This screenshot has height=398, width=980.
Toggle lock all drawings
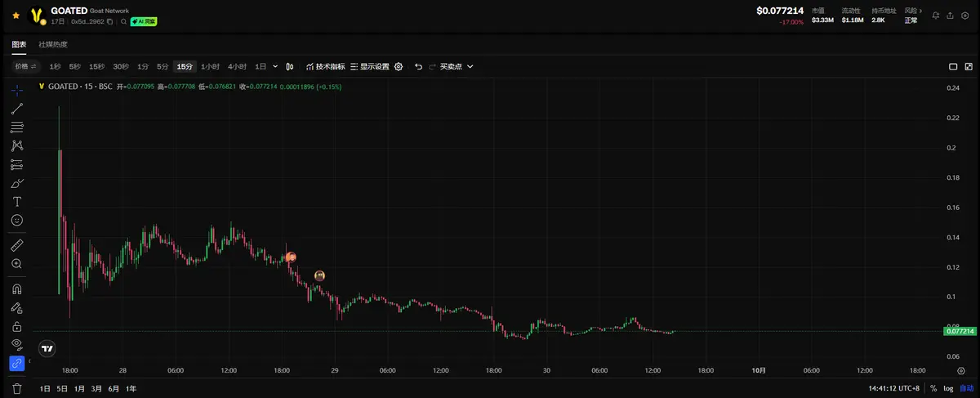coord(17,326)
